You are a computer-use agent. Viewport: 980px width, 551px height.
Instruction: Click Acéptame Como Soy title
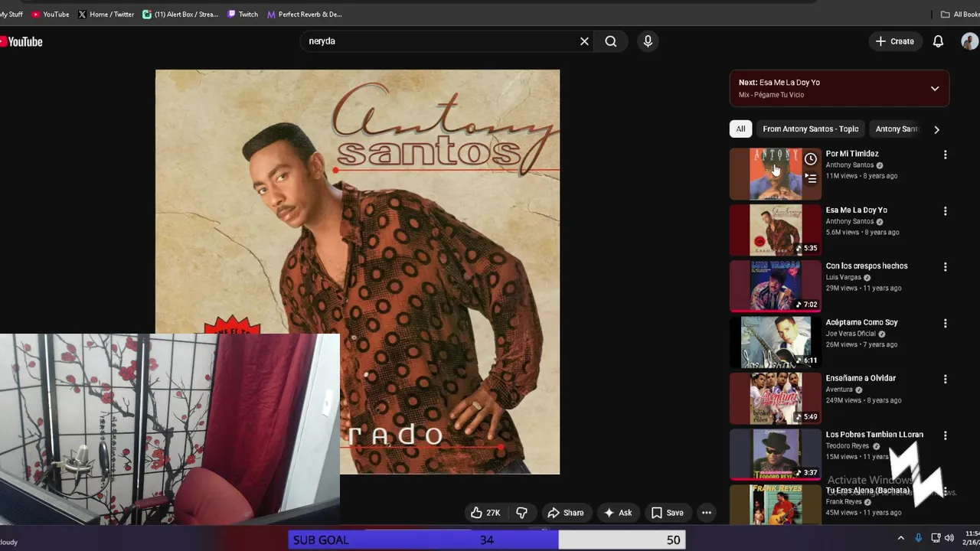(861, 322)
